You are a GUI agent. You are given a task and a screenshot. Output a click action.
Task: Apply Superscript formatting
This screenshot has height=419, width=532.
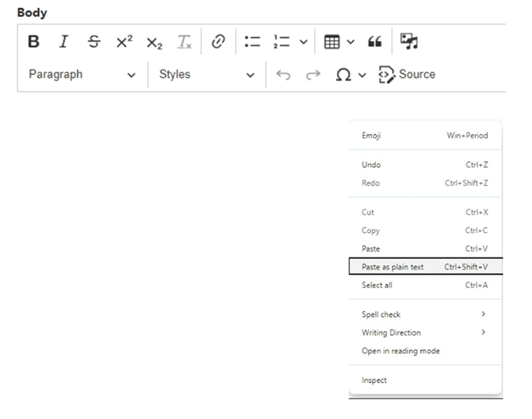point(125,42)
